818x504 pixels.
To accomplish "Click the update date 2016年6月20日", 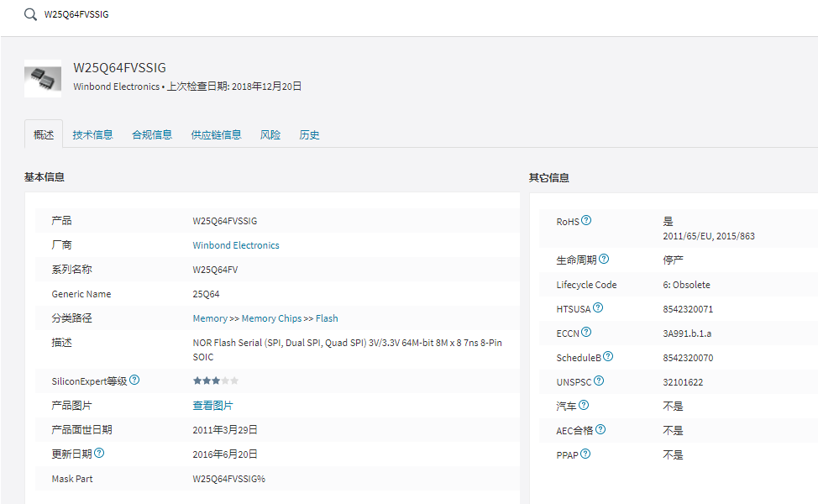I will (x=225, y=454).
